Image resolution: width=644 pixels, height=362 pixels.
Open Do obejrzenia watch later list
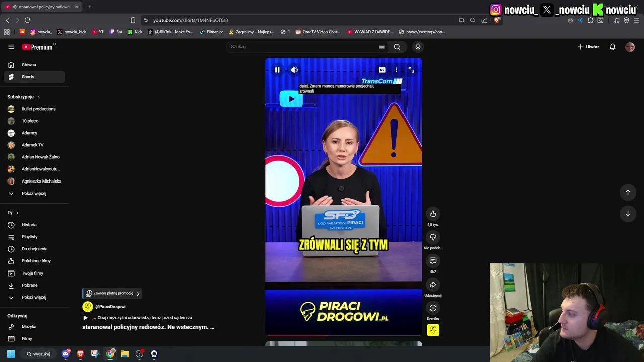(34, 249)
